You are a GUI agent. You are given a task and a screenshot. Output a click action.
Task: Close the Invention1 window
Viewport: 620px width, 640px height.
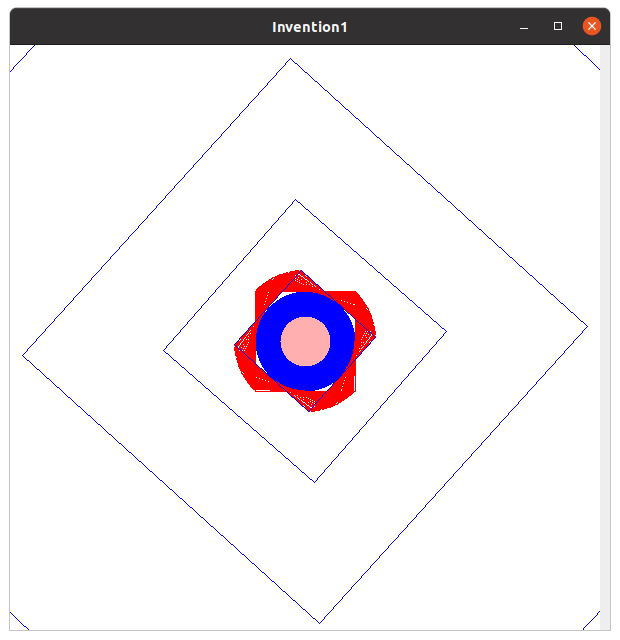point(591,27)
